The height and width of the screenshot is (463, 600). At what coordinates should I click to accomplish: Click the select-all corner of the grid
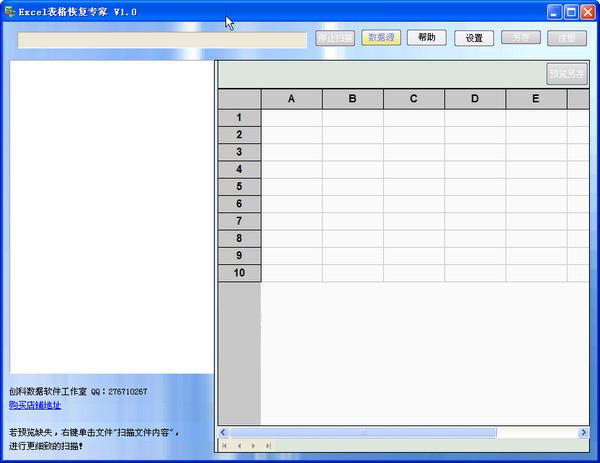(240, 99)
